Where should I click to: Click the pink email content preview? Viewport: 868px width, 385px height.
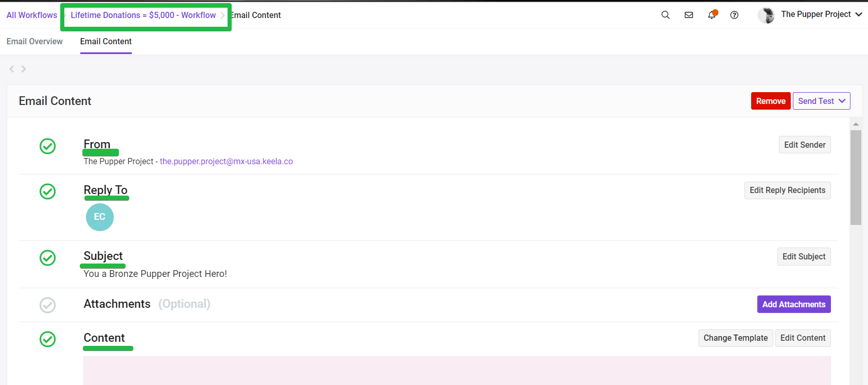coord(457,371)
